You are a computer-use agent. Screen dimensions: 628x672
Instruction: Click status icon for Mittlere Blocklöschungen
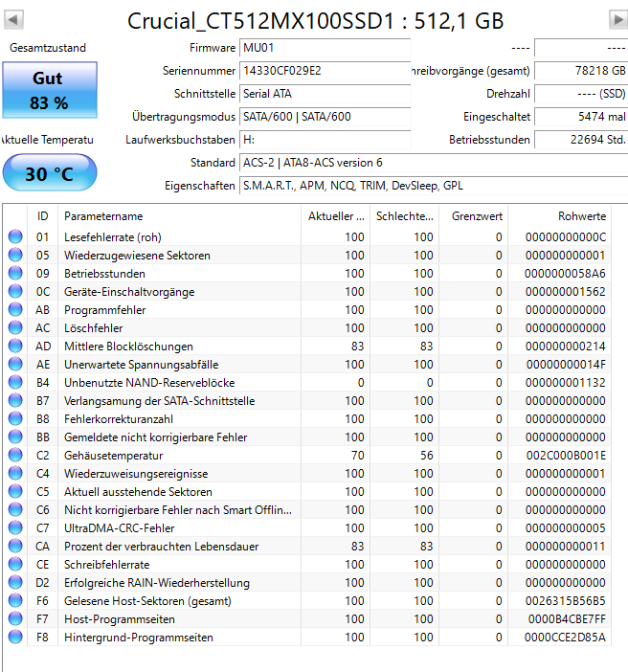click(15, 346)
